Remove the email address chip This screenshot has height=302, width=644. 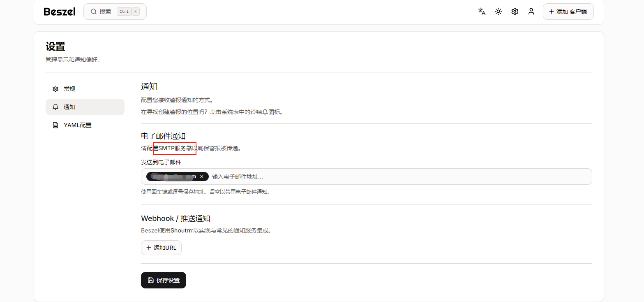pos(202,177)
